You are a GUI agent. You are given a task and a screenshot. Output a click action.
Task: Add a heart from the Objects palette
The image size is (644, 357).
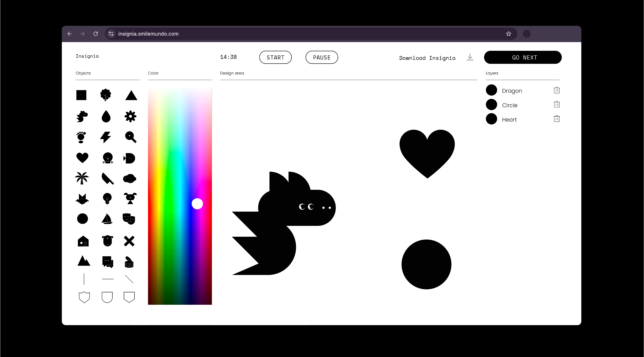click(82, 158)
